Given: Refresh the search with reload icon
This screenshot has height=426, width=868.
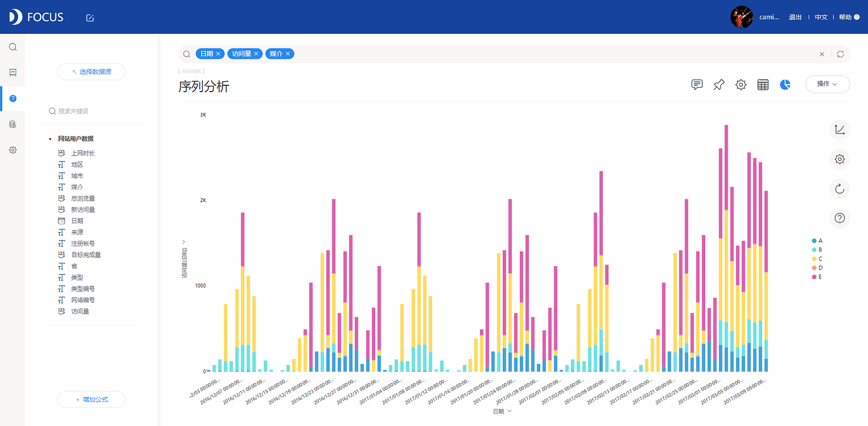Looking at the screenshot, I should (840, 54).
